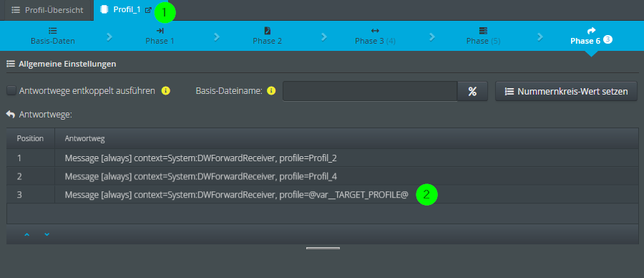Click position cell 1
The image size is (644, 278).
30,158
